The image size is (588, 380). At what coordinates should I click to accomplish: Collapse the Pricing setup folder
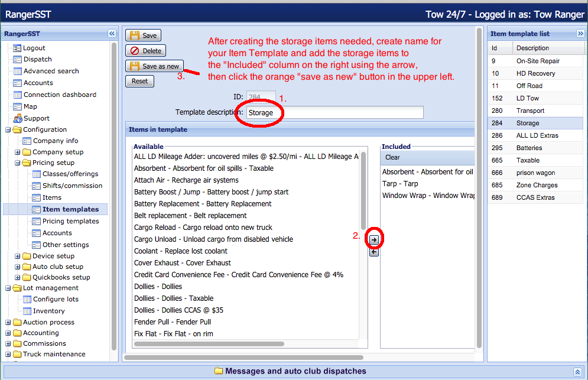coord(18,163)
